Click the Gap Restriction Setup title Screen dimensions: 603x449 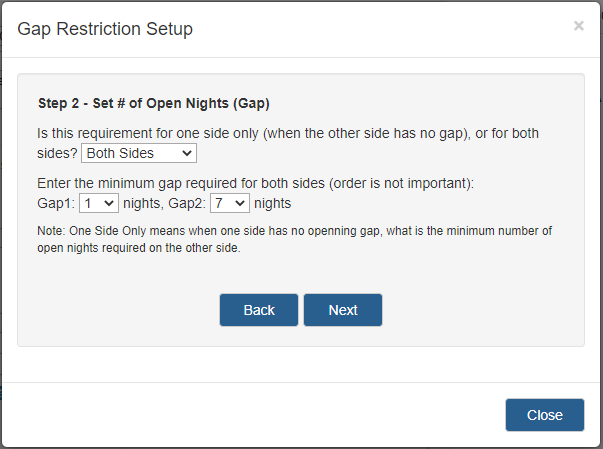105,29
